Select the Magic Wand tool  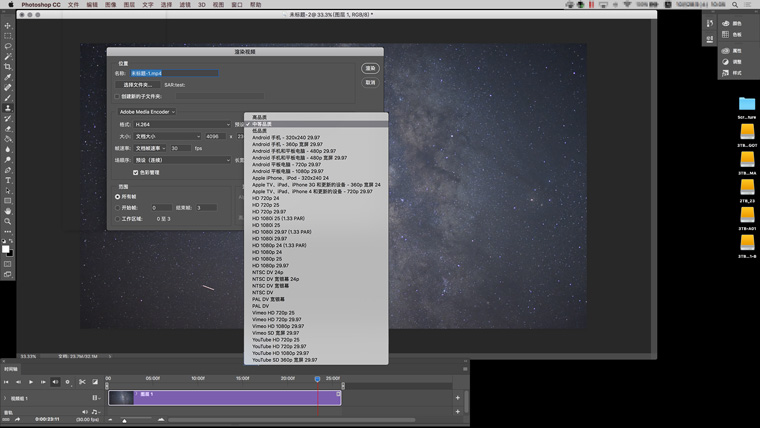7,57
